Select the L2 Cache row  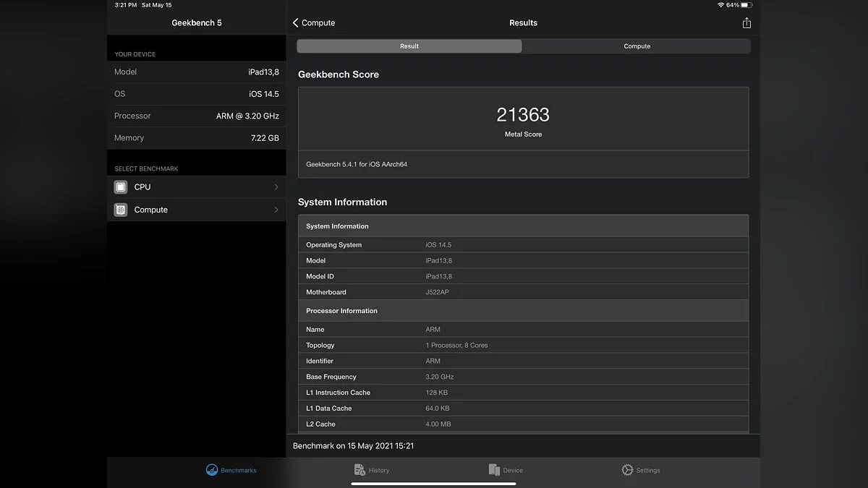(523, 424)
